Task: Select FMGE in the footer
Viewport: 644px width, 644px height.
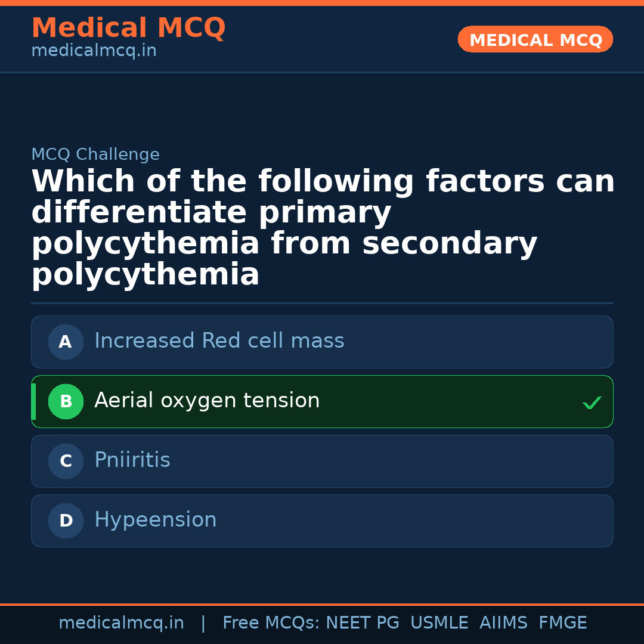Action: click(562, 623)
